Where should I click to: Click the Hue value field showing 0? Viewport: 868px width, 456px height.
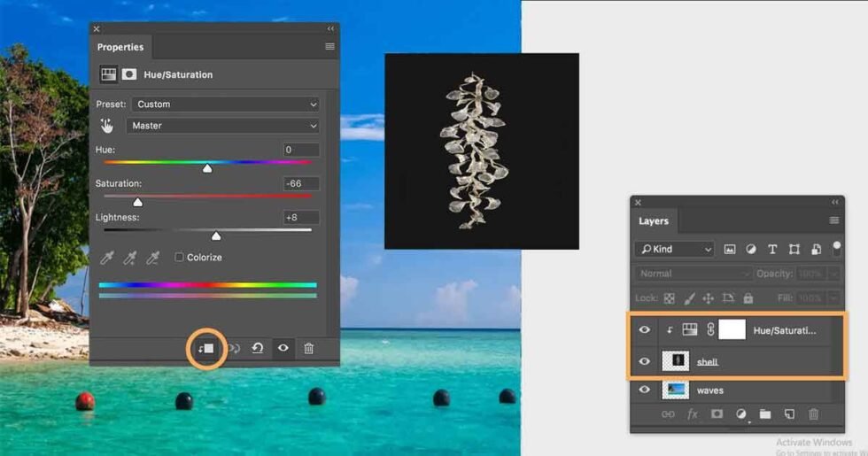(x=301, y=150)
